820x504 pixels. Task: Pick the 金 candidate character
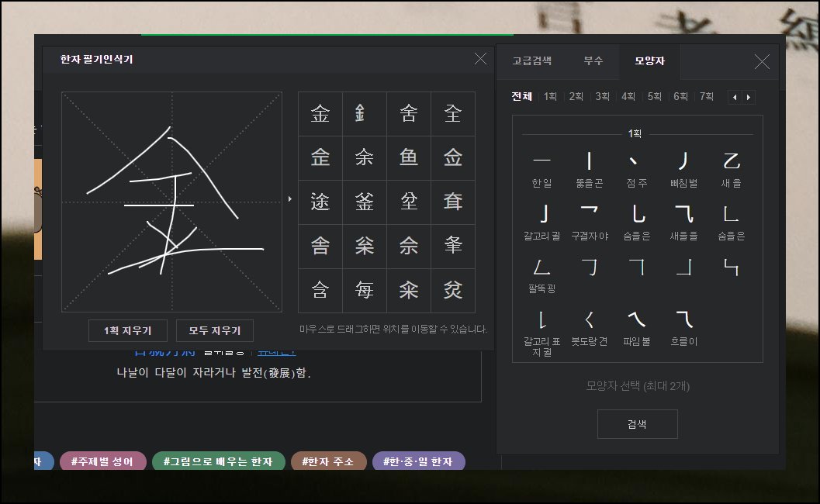[320, 113]
